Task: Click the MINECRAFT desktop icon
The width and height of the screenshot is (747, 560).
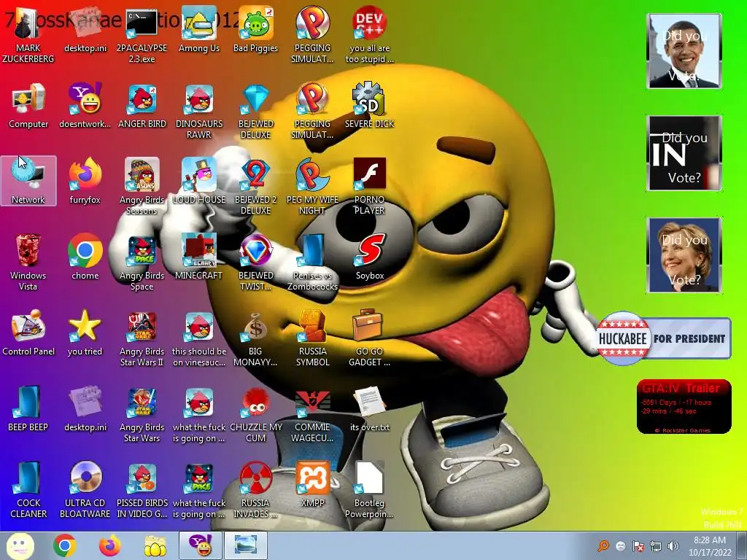Action: [x=198, y=257]
